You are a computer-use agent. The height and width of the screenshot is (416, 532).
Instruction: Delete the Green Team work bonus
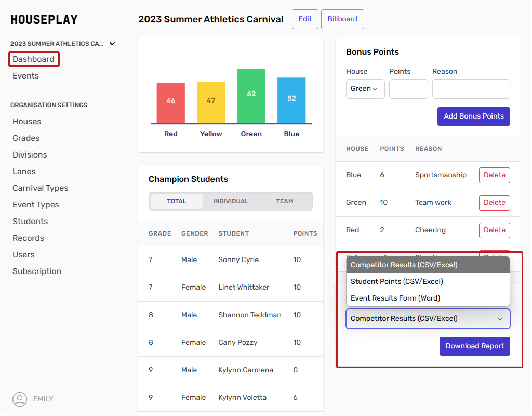tap(494, 203)
